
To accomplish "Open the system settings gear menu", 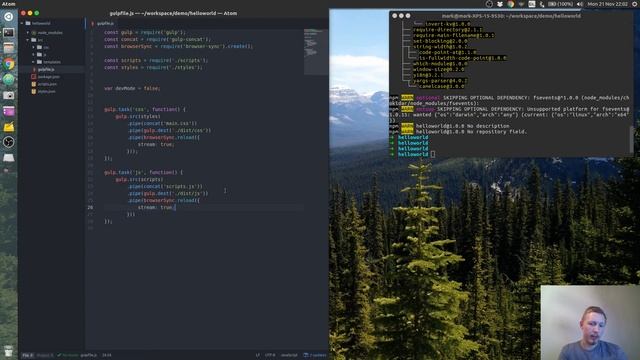I will [635, 4].
